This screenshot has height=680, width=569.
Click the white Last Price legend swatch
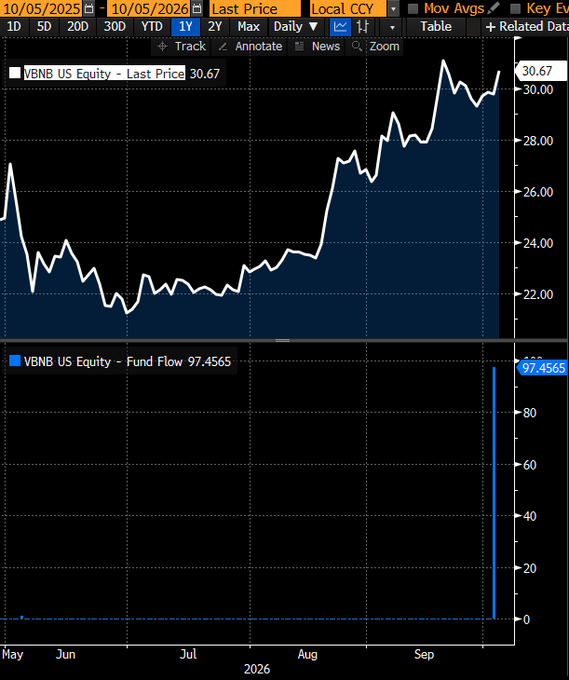click(15, 73)
